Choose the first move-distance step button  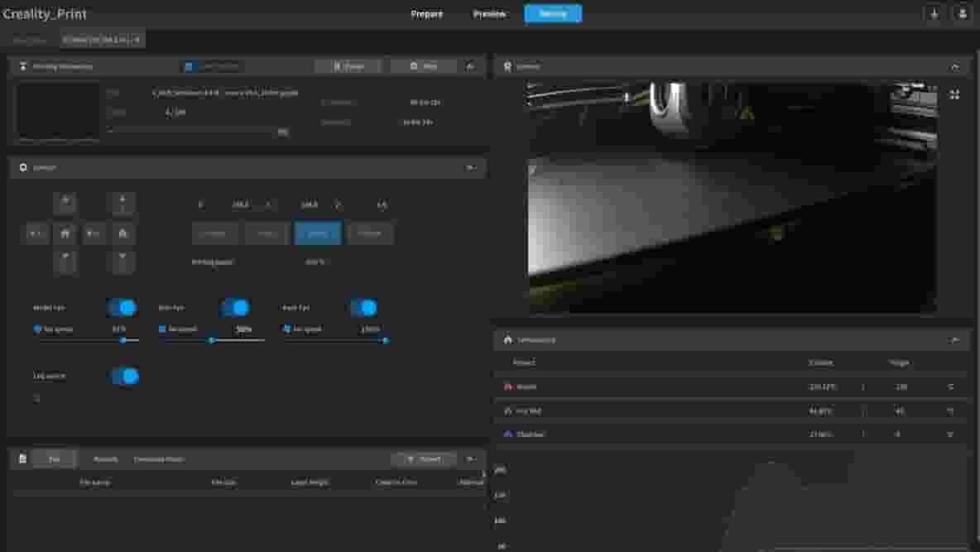coord(214,233)
